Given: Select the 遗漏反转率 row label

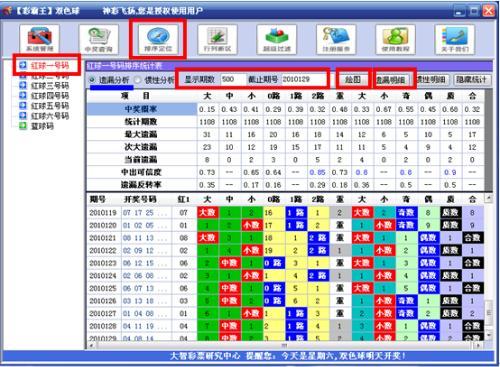Looking at the screenshot, I should coord(141,185).
